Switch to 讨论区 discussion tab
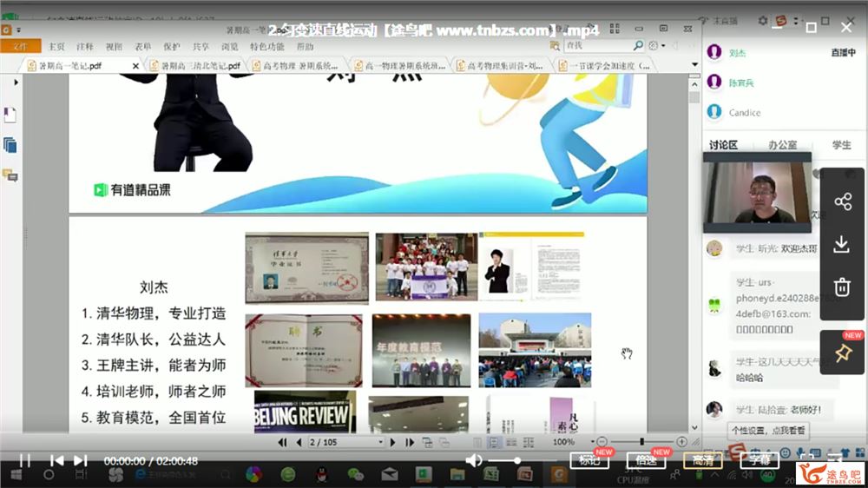Screen dimensions: 868x488 [724, 145]
